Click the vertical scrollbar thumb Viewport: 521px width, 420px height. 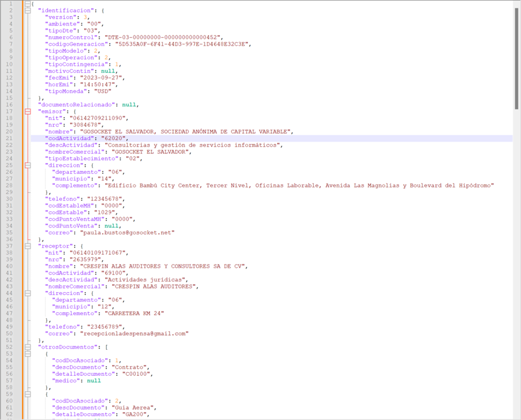(516, 58)
